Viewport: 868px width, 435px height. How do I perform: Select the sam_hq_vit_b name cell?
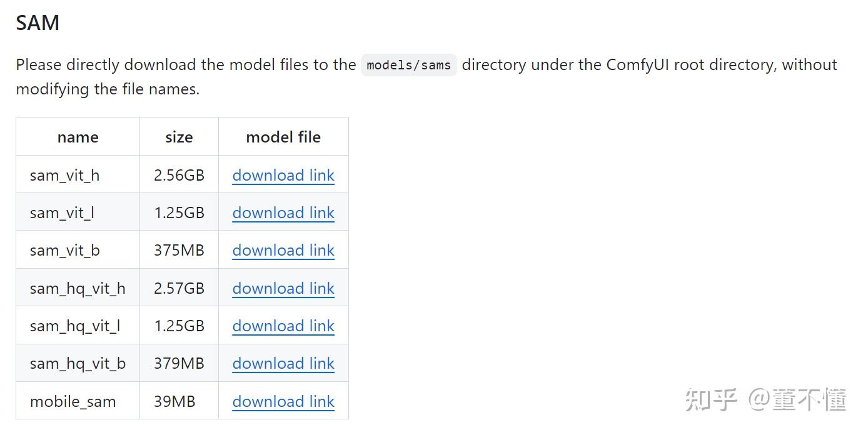[x=78, y=363]
